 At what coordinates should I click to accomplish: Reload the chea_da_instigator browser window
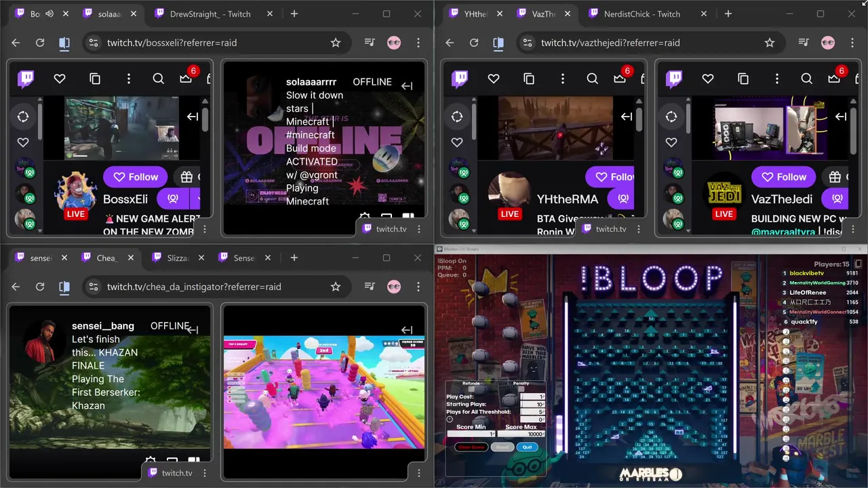click(40, 287)
